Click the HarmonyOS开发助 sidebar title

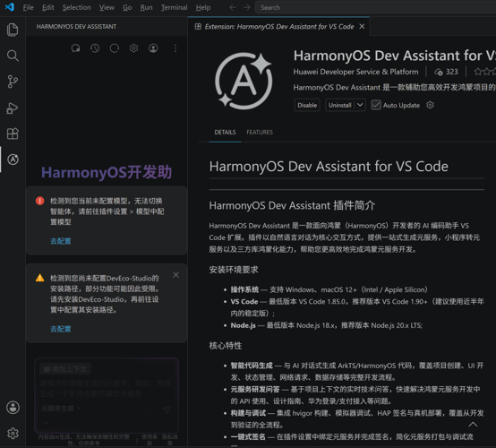click(107, 172)
